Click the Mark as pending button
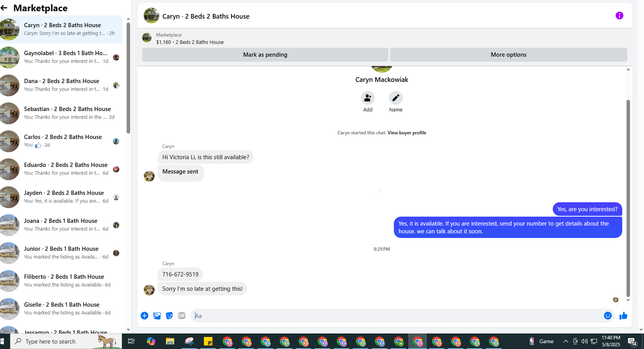 pyautogui.click(x=265, y=55)
